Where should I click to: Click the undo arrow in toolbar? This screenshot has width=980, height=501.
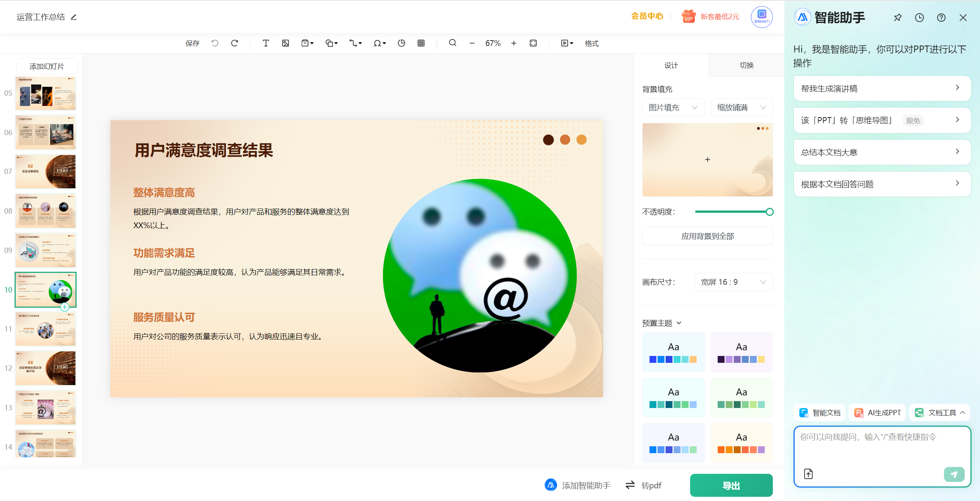(215, 43)
